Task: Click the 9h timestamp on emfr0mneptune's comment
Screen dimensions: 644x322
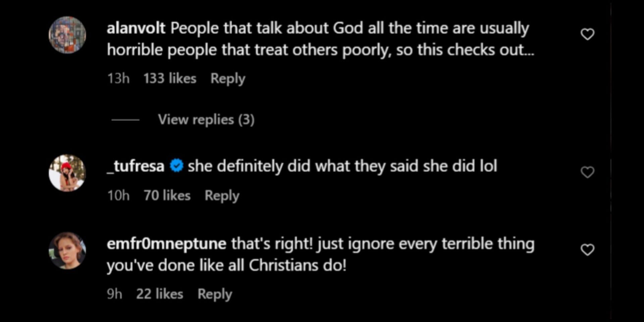Action: tap(114, 294)
